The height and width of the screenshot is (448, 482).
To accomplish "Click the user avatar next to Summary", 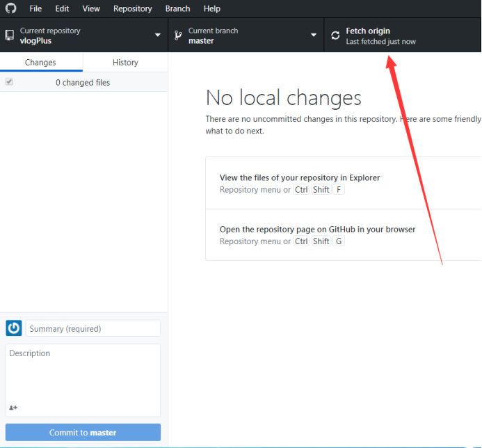I will (x=14, y=328).
